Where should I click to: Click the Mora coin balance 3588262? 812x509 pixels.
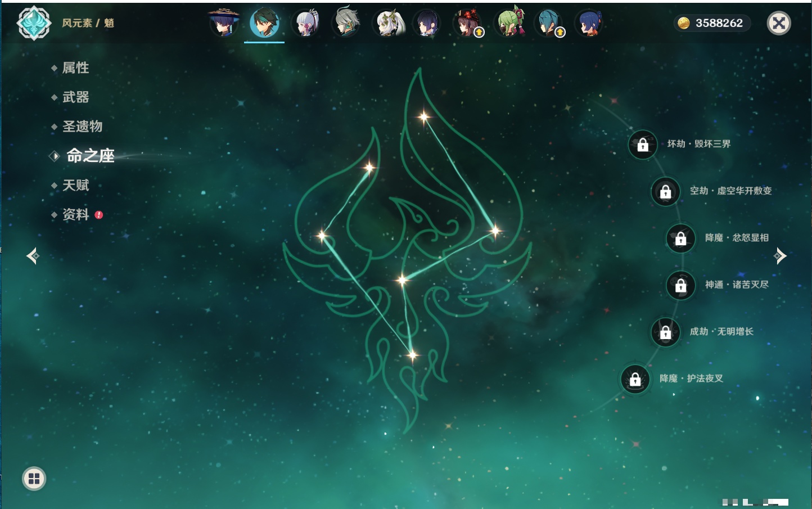coord(712,23)
